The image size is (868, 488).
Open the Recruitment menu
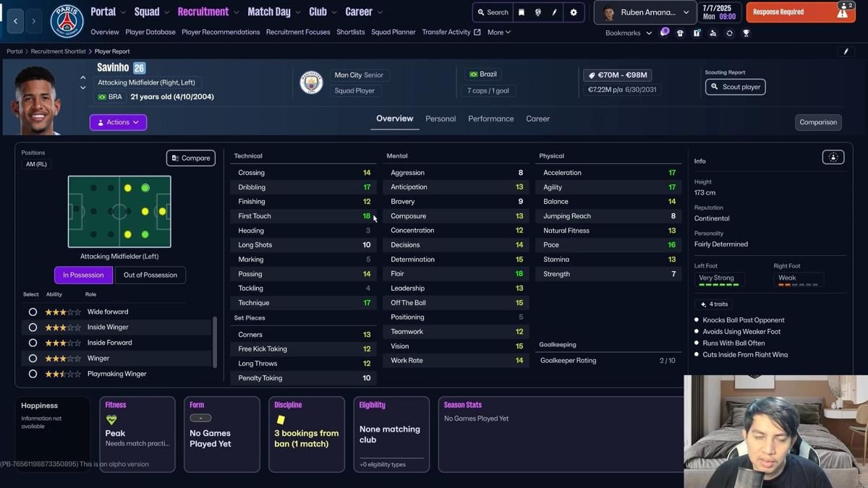(202, 12)
